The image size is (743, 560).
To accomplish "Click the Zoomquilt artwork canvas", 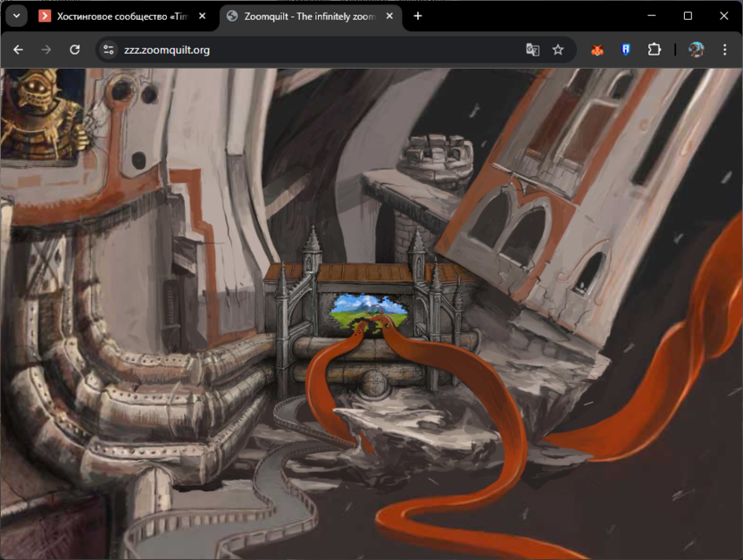I will click(371, 313).
